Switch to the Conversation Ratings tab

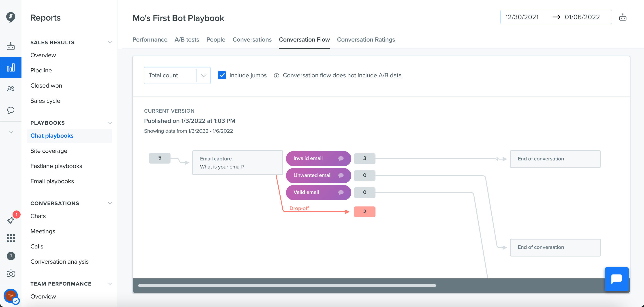coord(366,40)
